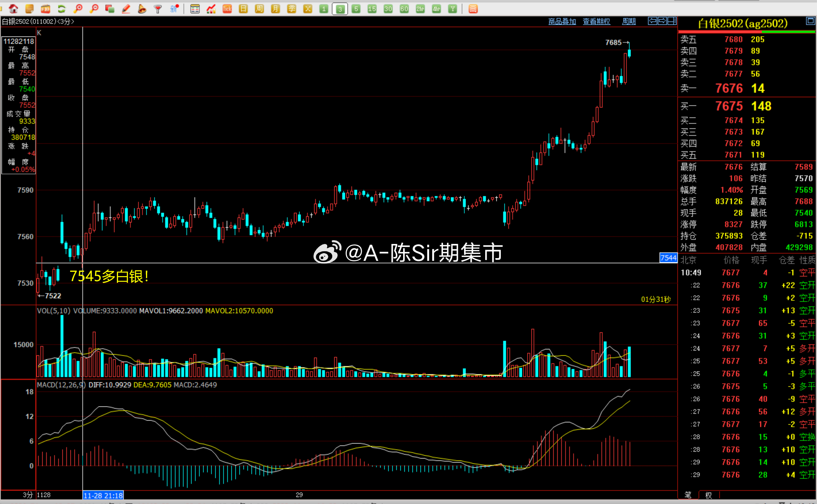The height and width of the screenshot is (504, 817).
Task: Click the 3分 period label at bottom left
Action: (x=27, y=495)
